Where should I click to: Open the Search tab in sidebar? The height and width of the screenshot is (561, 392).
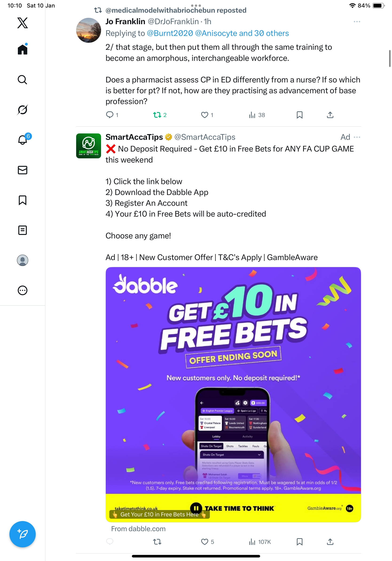click(x=23, y=80)
